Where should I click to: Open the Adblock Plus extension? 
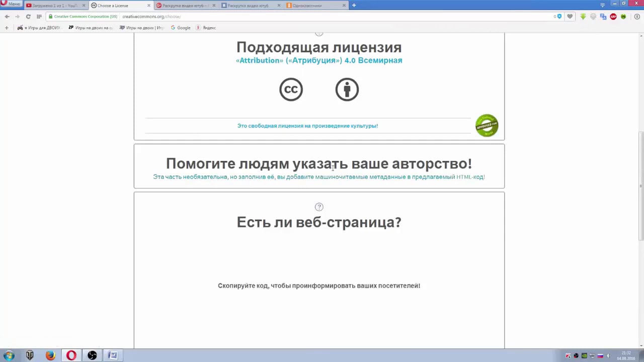pos(613,17)
